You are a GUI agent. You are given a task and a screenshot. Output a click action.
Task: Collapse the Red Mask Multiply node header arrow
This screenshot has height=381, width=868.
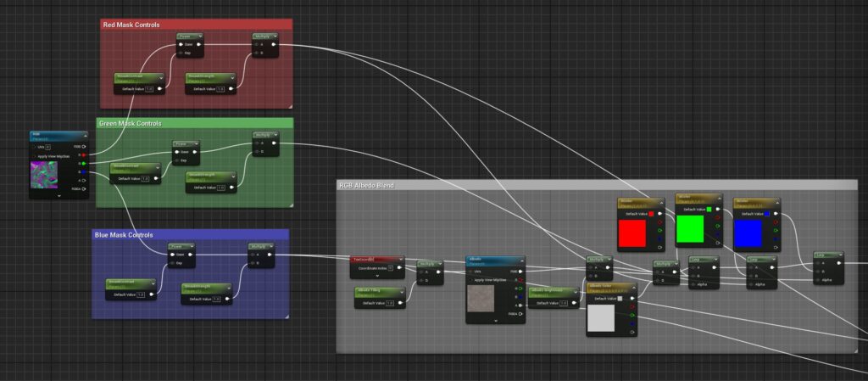pyautogui.click(x=274, y=36)
